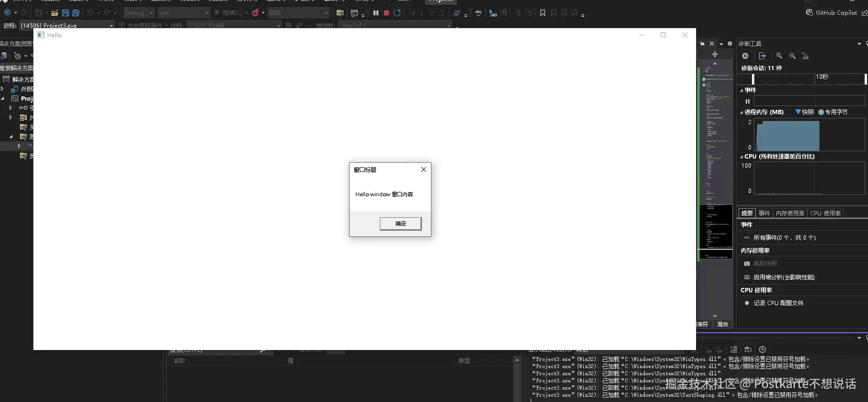This screenshot has height=402, width=868.
Task: Open file with the folder icon
Action: [x=55, y=13]
